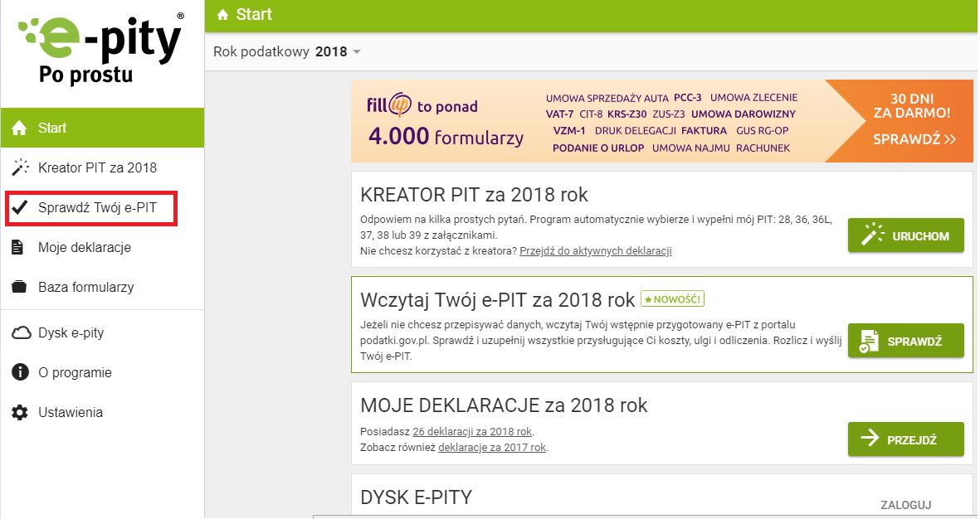Follow the Przejdź do aktywnych deklaracji link
Viewport: 980px width, 519px height.
point(595,250)
